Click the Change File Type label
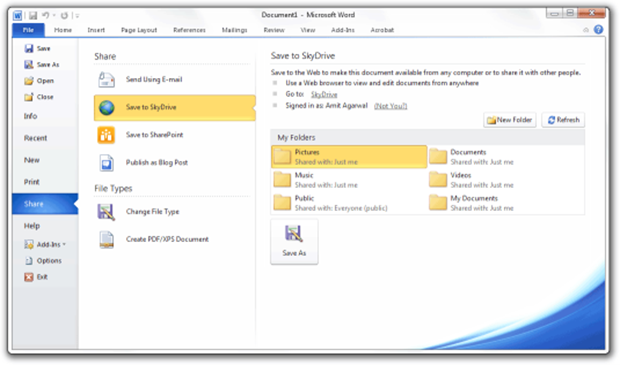This screenshot has width=620, height=365. [x=152, y=212]
